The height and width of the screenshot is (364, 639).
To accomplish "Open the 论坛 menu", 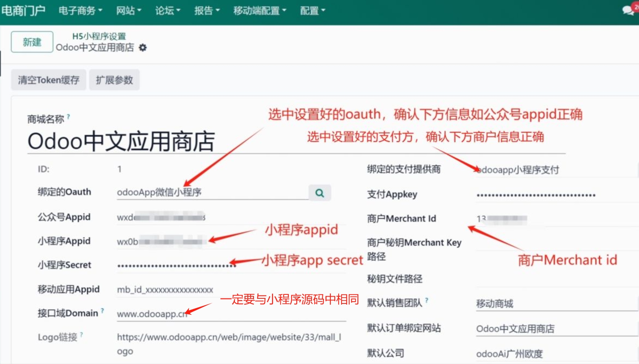I will (168, 11).
